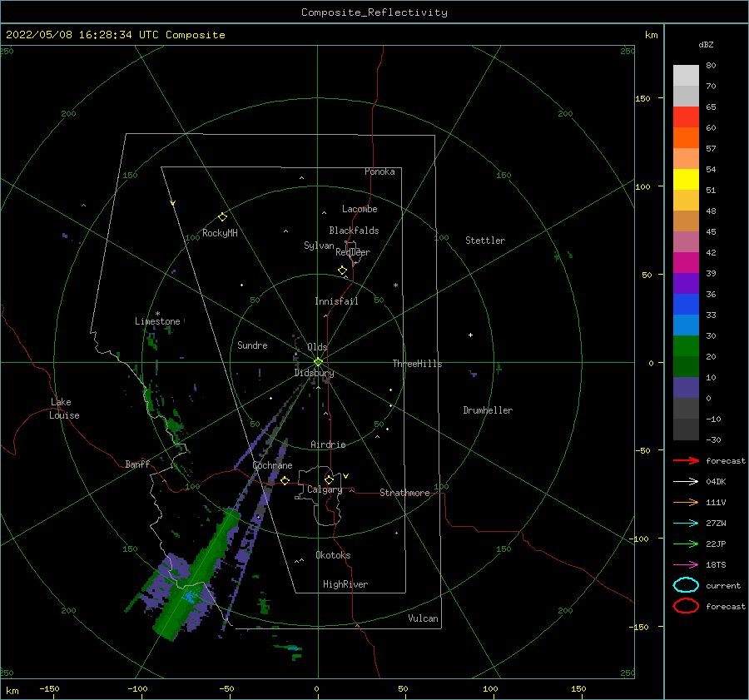Click the Composite_Reflectivity title
Image resolution: width=749 pixels, height=700 pixels.
point(374,12)
